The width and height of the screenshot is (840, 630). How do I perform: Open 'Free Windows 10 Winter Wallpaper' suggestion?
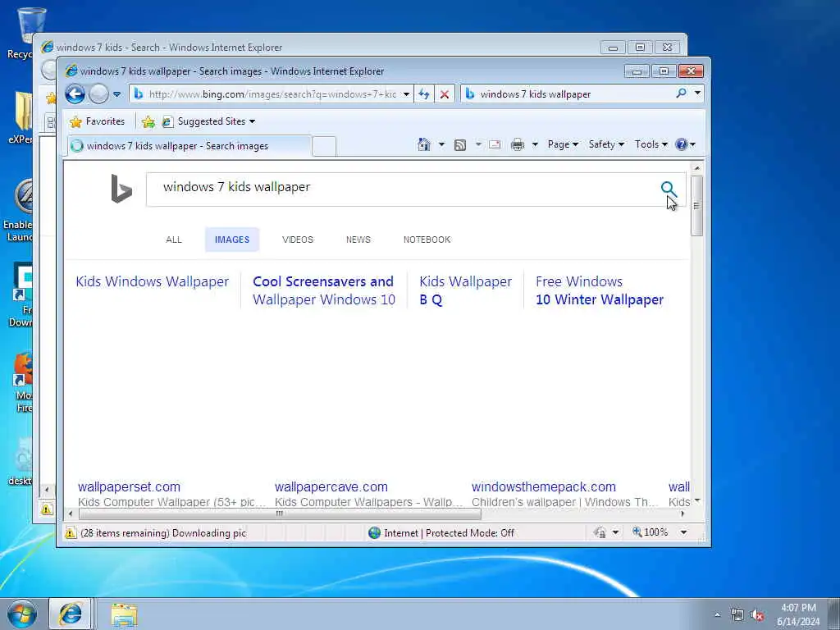point(600,290)
